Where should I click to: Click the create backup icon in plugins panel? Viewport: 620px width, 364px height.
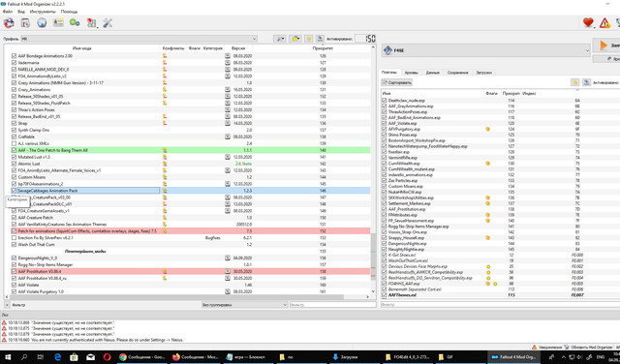(x=586, y=82)
